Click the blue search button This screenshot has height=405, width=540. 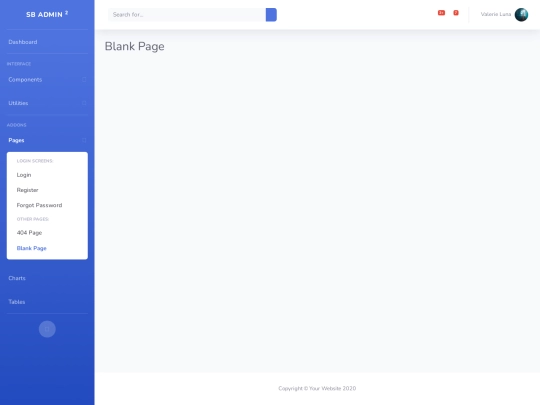pyautogui.click(x=271, y=15)
